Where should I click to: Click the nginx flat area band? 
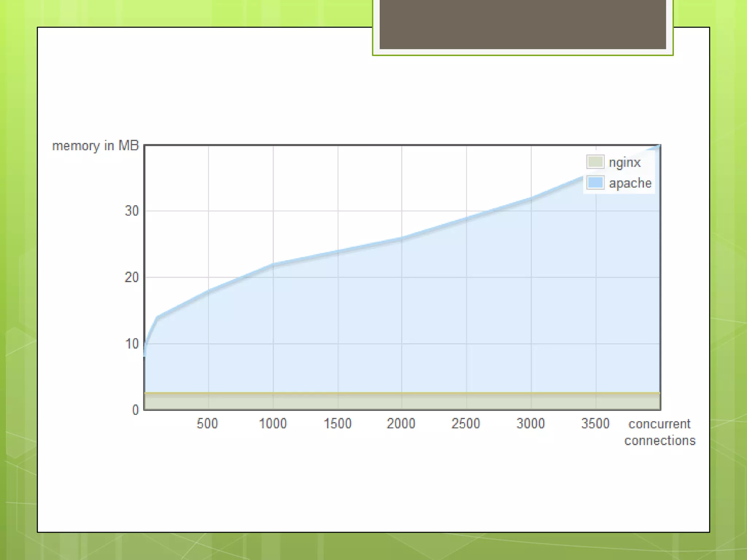401,402
